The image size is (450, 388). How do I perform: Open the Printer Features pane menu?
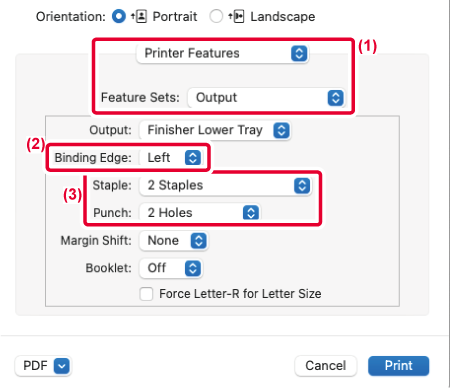pyautogui.click(x=223, y=53)
